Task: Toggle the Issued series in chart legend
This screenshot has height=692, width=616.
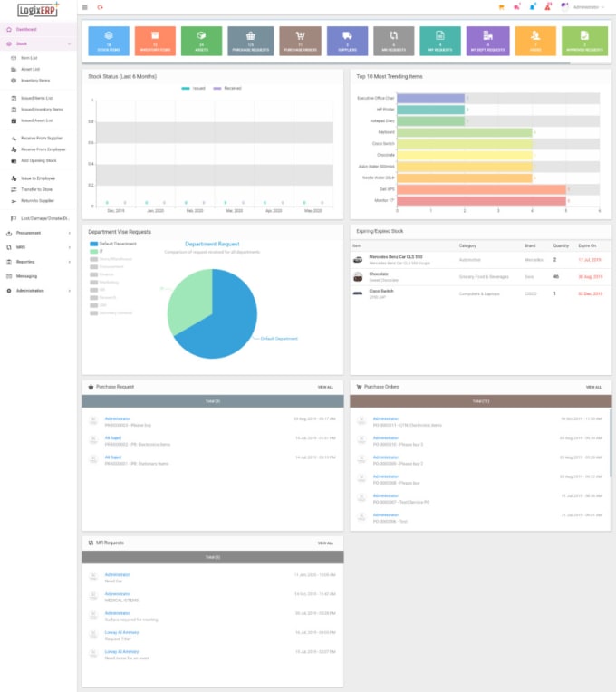Action: (x=193, y=88)
